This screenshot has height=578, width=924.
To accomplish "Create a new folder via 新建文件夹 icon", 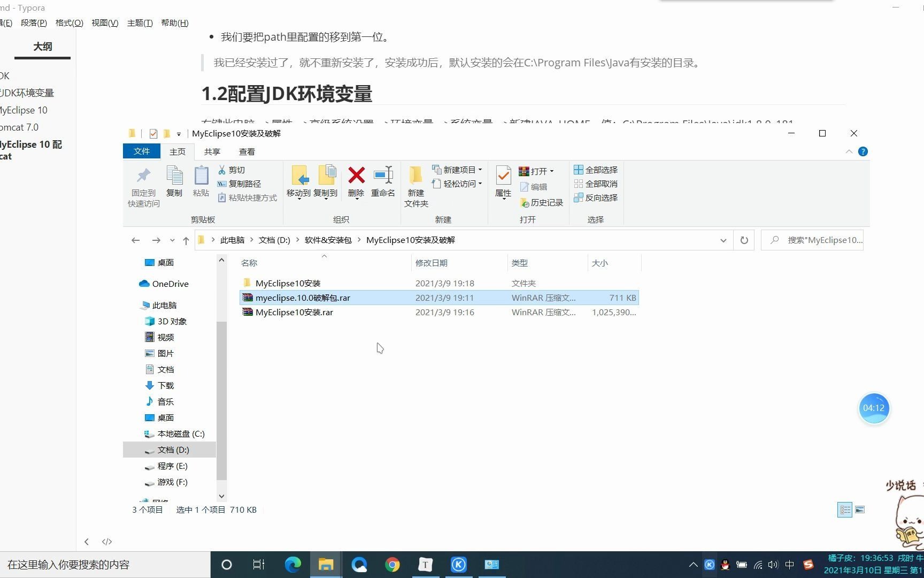I will (416, 185).
